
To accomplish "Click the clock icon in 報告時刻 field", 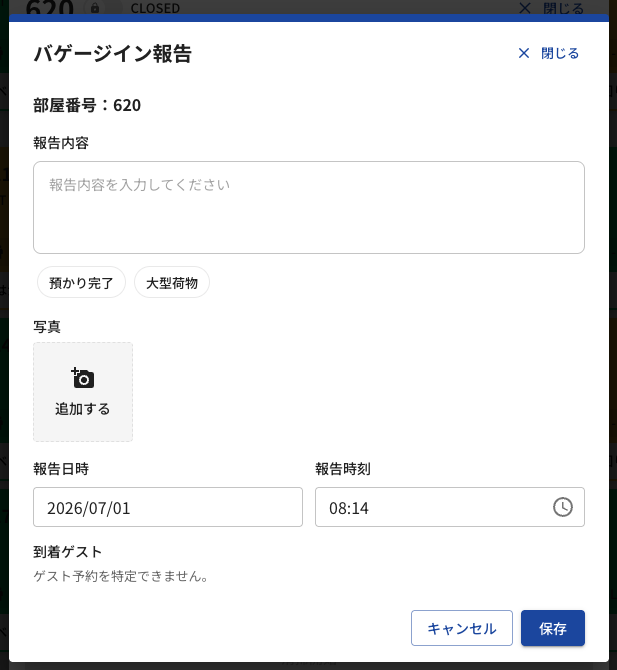I will click(x=563, y=507).
